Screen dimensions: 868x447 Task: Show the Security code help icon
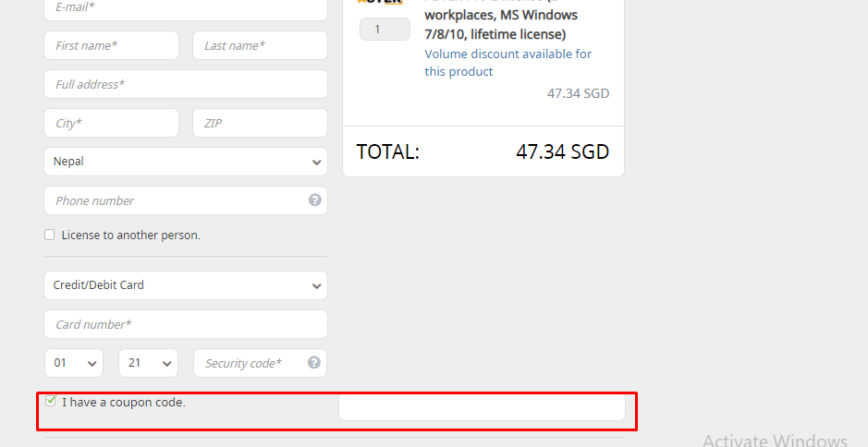314,362
